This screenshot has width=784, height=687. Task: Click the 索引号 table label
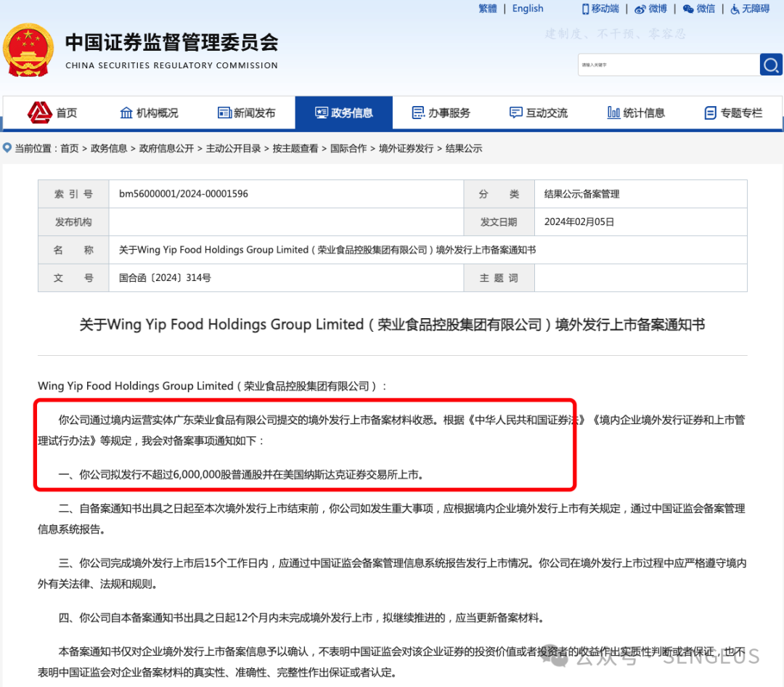pos(73,194)
